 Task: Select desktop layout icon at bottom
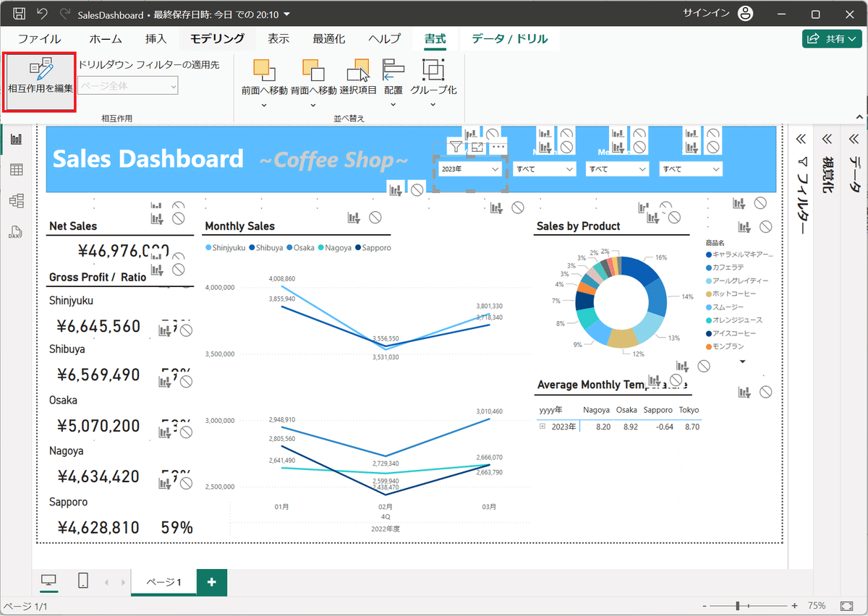click(49, 581)
